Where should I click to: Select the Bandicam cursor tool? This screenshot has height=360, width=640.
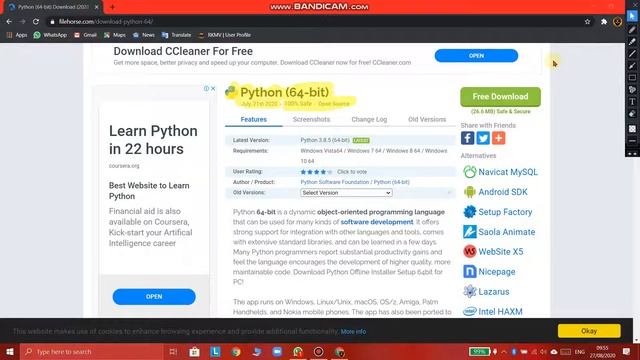click(x=632, y=16)
